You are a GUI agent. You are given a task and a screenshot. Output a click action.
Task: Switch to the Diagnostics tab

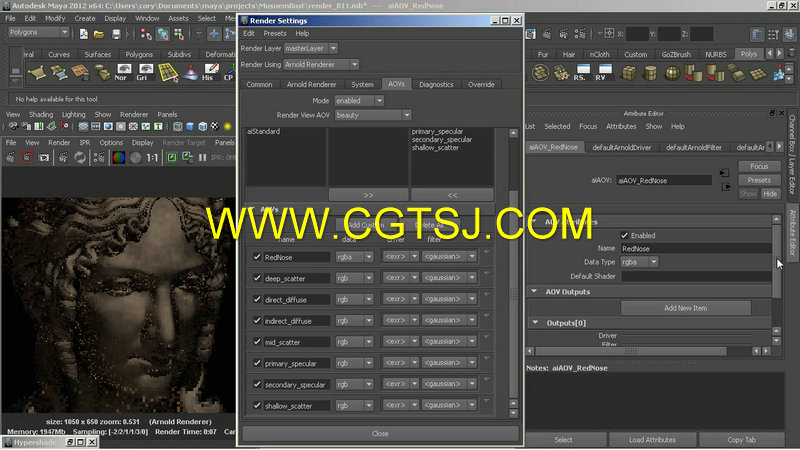point(436,84)
